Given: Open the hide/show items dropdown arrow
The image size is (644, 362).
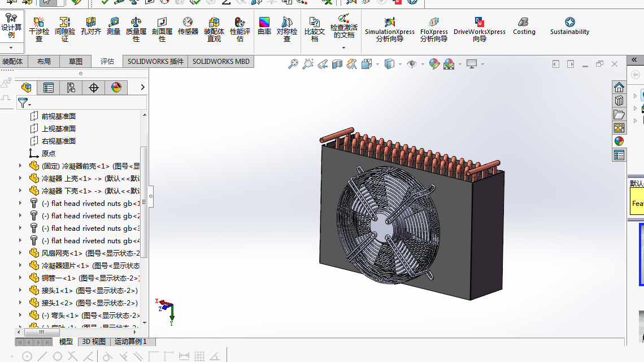Looking at the screenshot, I should pos(423,64).
